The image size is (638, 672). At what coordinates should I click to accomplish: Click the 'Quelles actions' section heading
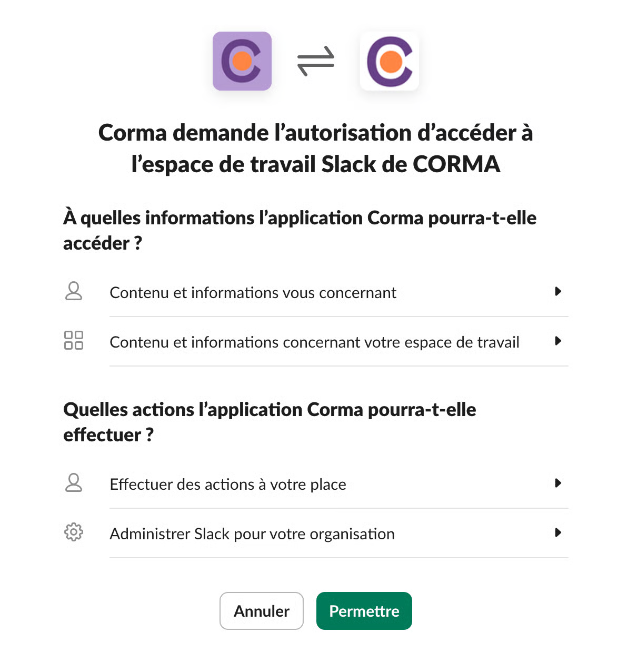click(x=270, y=422)
